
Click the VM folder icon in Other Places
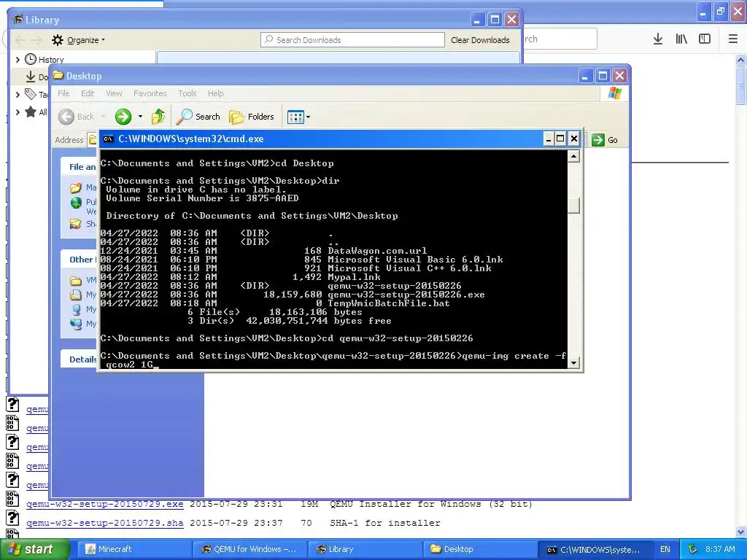click(76, 281)
